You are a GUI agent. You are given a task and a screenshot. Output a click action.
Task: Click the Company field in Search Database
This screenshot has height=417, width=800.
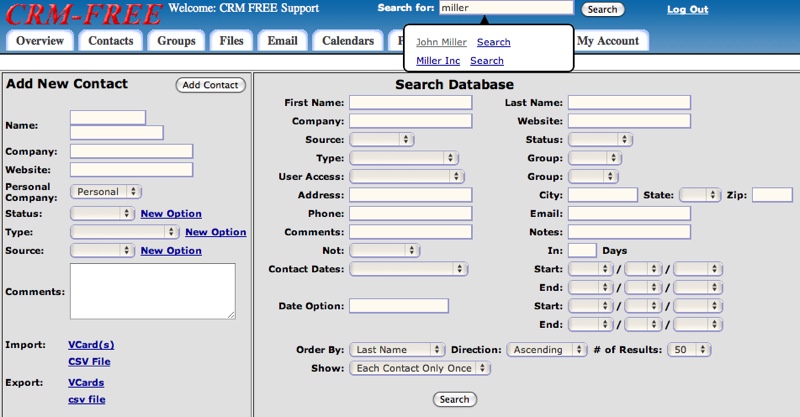(x=411, y=121)
